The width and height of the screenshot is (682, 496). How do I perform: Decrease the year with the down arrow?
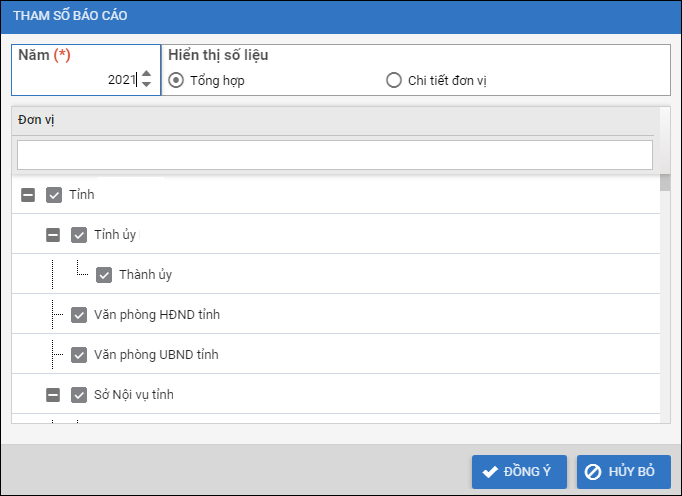147,84
